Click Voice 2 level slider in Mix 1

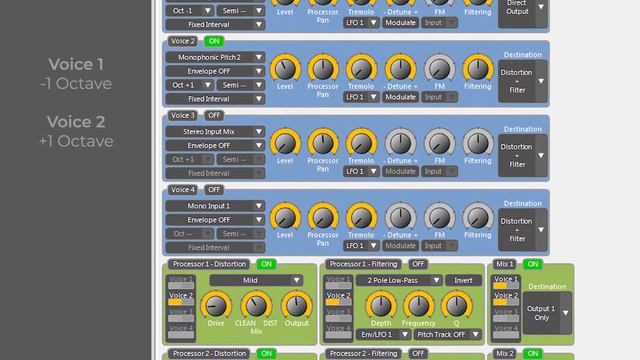click(506, 302)
